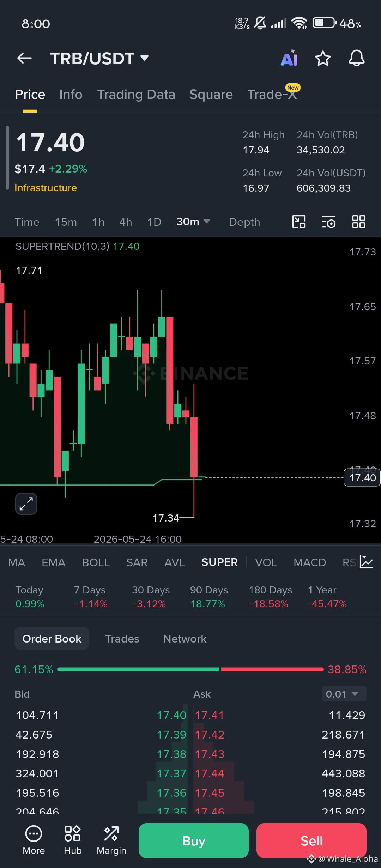The height and width of the screenshot is (868, 381).
Task: Switch to the Info tab
Action: 71,95
